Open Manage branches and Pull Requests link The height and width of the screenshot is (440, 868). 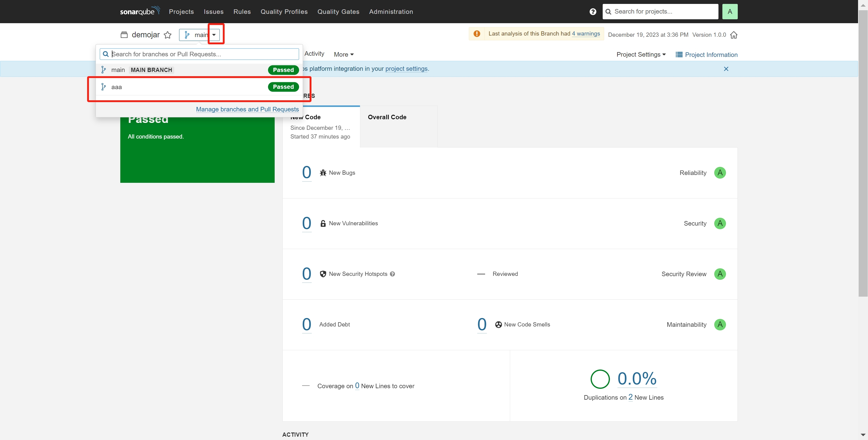point(247,109)
